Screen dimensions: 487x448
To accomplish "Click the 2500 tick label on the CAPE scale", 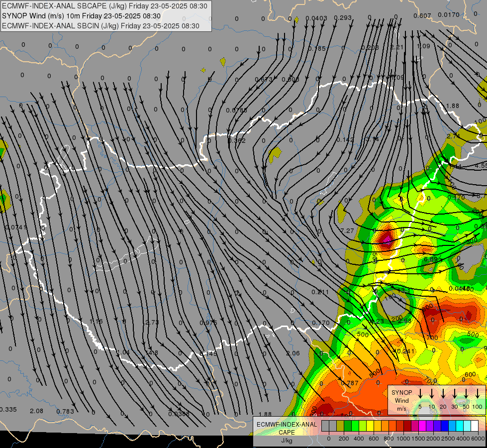I will coord(448,439).
